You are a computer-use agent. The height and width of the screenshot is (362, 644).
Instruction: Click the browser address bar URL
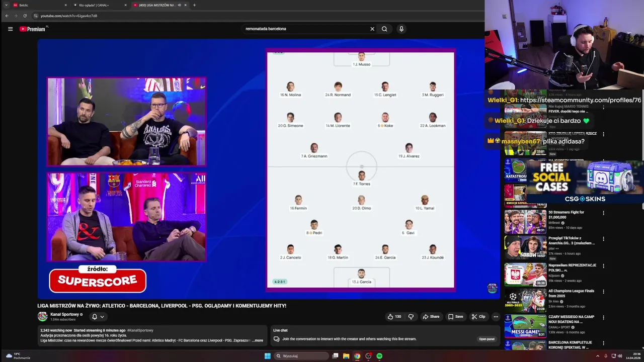(x=69, y=16)
